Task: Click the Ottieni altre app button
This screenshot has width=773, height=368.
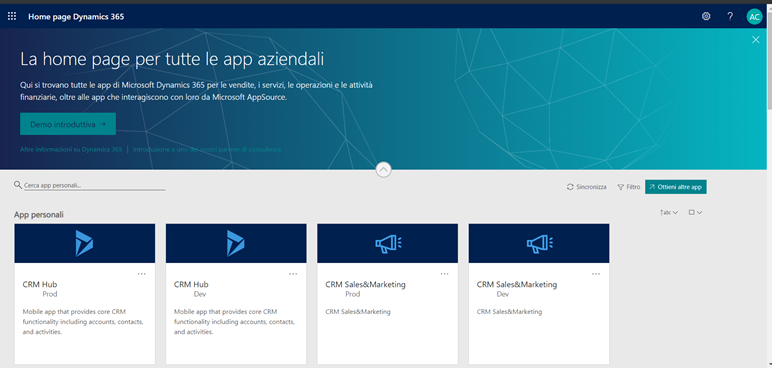Action: click(x=675, y=187)
